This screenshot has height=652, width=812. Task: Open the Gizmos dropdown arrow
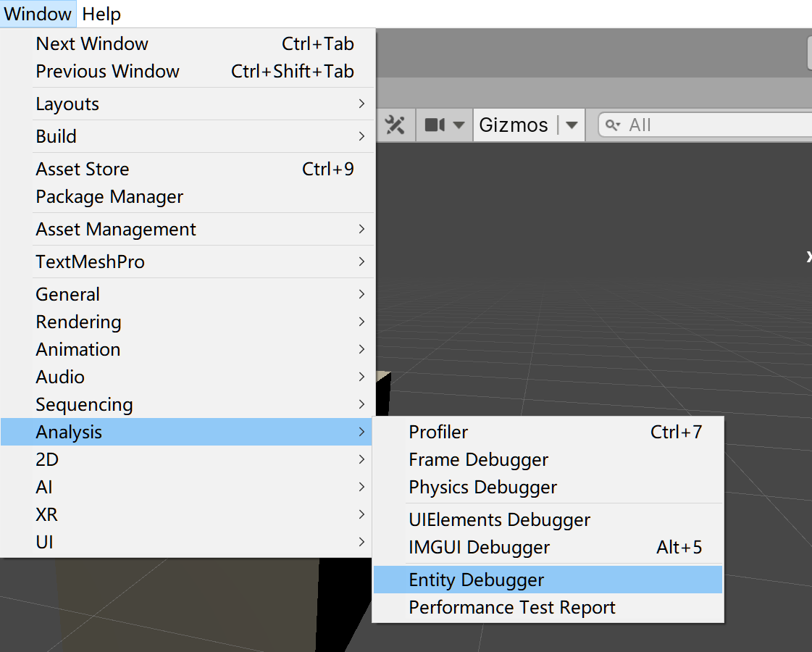(572, 125)
